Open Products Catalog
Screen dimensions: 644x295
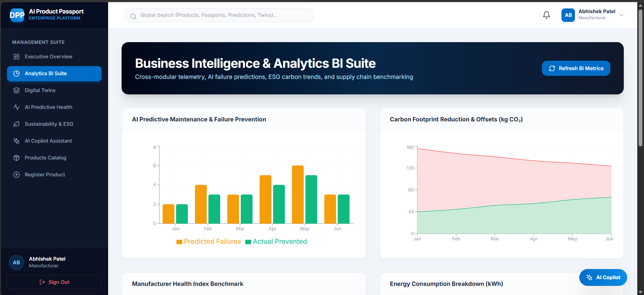tap(54, 158)
